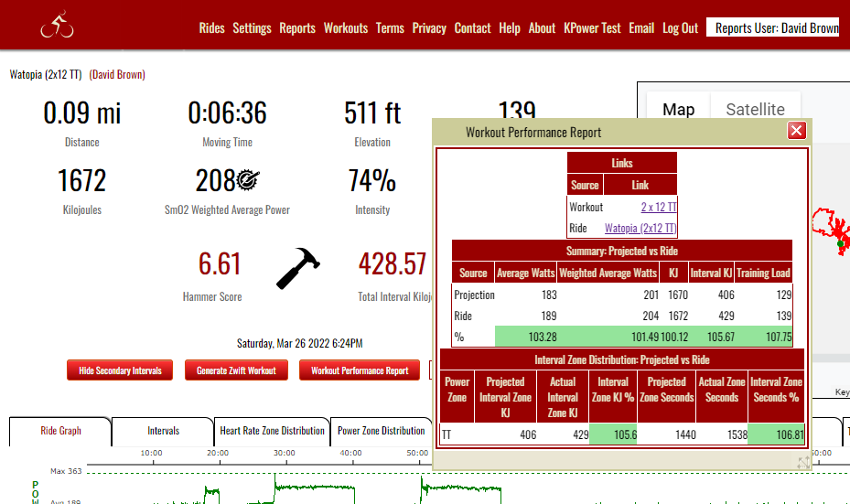Viewport: 850px width, 504px height.
Task: Open the Terms page
Action: (390, 28)
